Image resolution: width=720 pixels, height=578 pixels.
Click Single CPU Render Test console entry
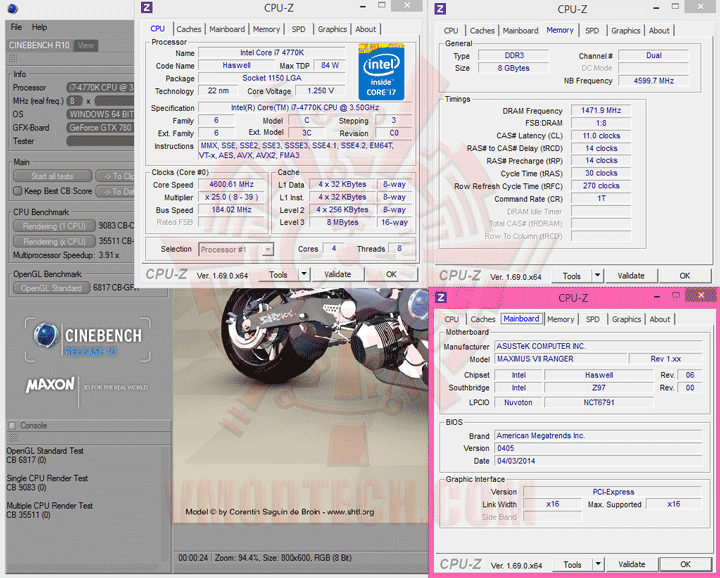click(47, 483)
